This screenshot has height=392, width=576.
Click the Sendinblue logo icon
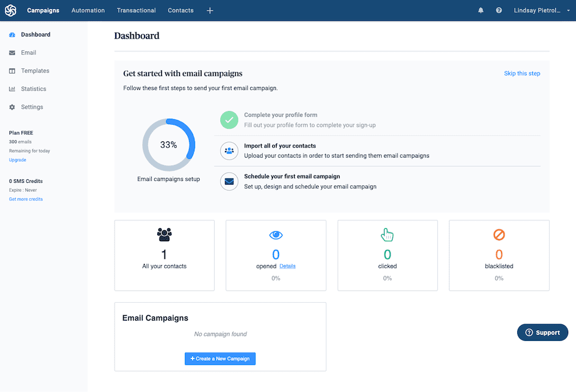click(11, 10)
